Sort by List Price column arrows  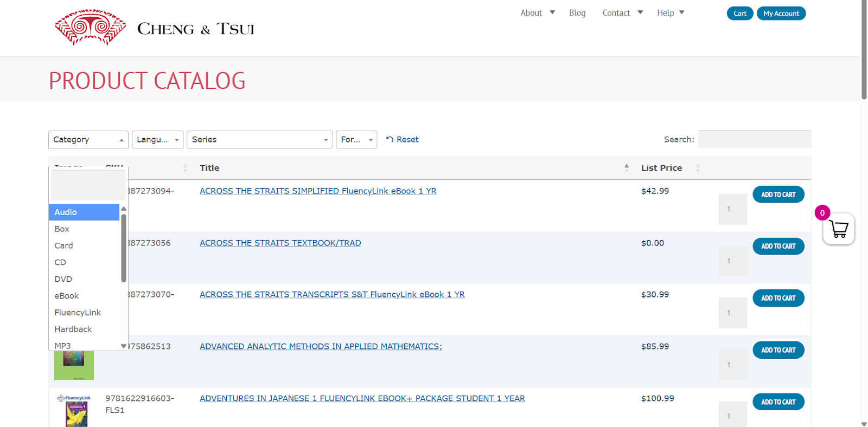[698, 168]
